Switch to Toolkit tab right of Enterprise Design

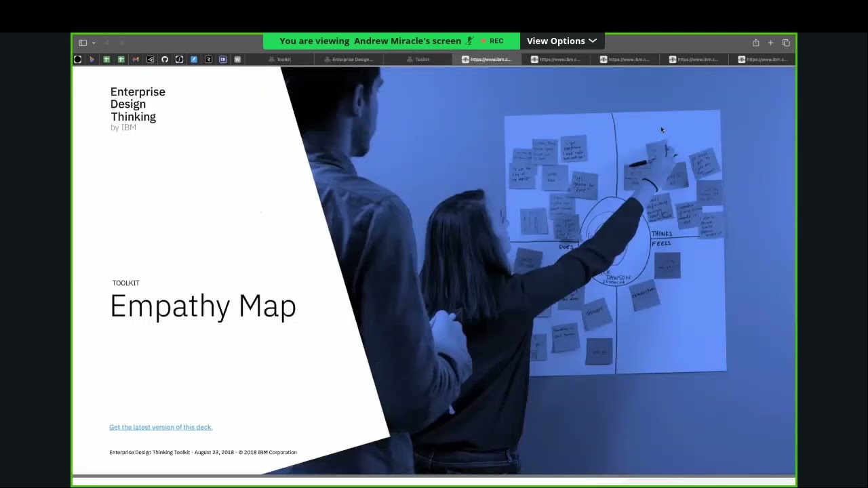pos(418,60)
